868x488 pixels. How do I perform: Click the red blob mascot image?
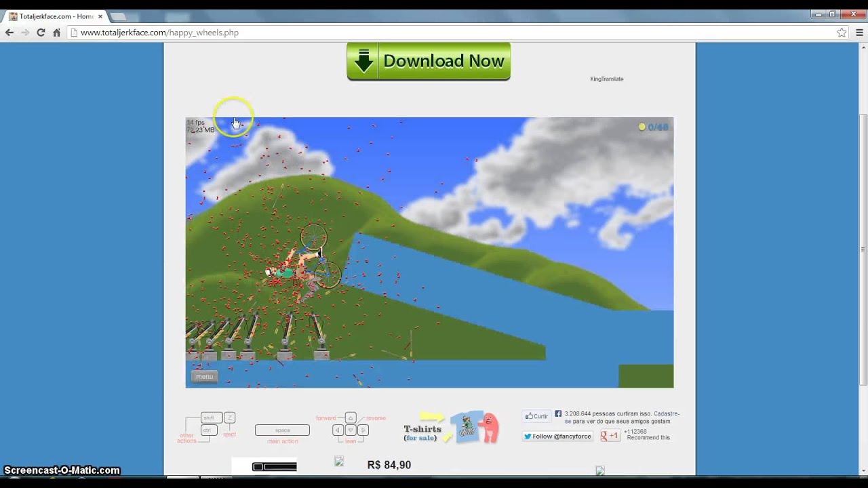click(489, 428)
